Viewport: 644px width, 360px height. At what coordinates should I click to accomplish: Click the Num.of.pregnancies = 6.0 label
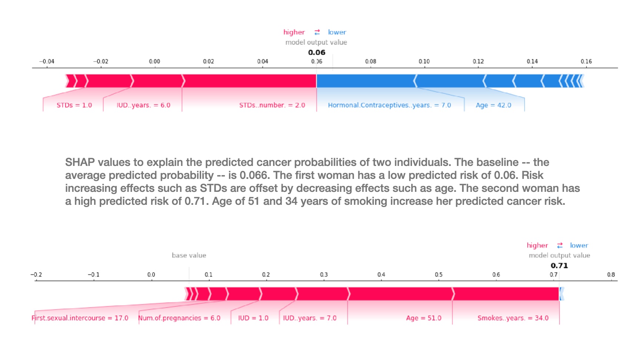179,318
